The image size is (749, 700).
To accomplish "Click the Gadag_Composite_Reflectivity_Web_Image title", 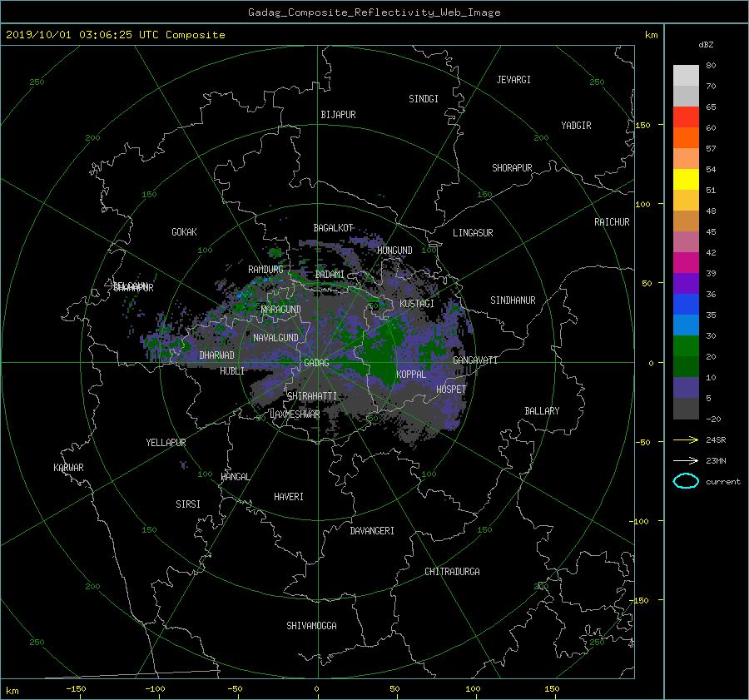I will [x=374, y=12].
